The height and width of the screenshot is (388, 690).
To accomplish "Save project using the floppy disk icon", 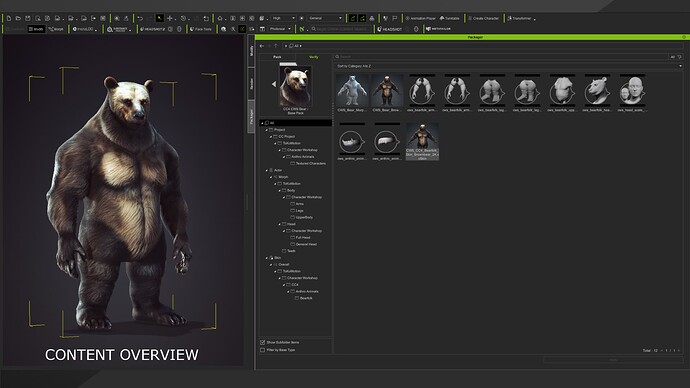I will click(x=28, y=18).
